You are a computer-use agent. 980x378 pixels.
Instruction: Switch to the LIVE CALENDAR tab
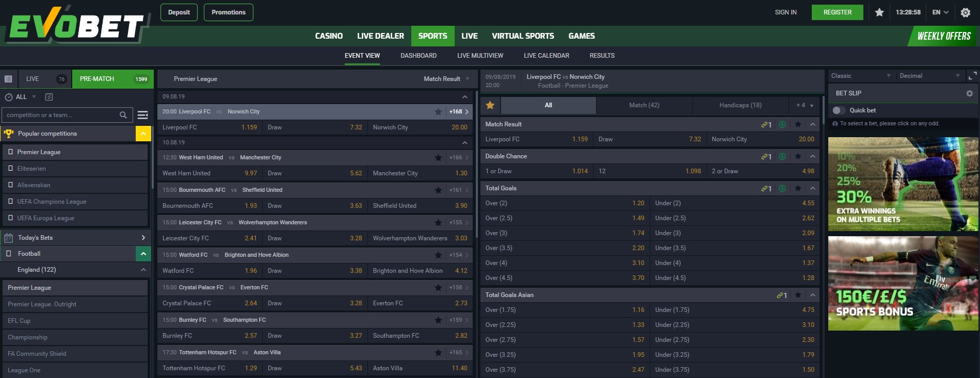point(547,56)
